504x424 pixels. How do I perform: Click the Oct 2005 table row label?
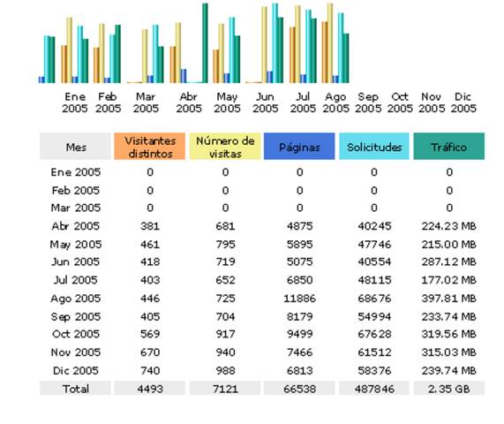[x=76, y=334]
